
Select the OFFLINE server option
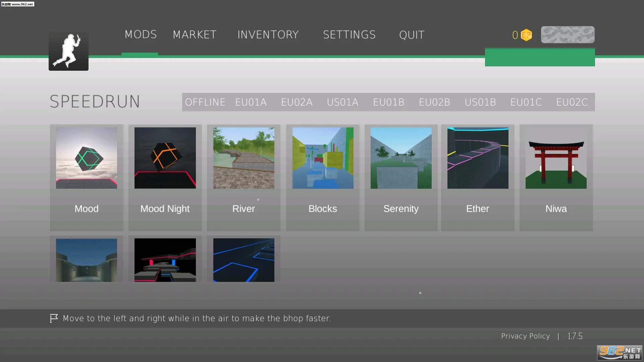point(205,102)
